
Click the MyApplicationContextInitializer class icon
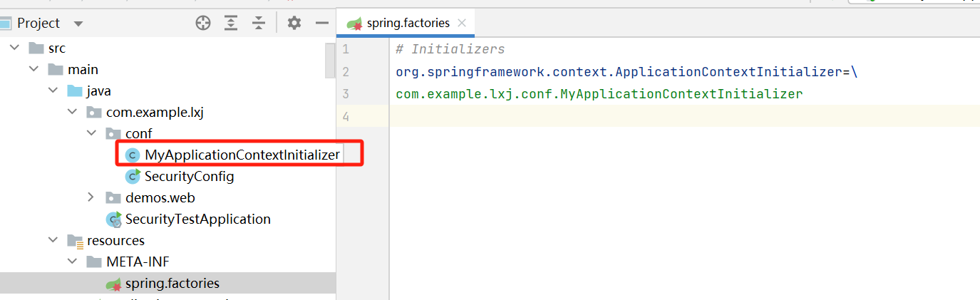tap(133, 155)
